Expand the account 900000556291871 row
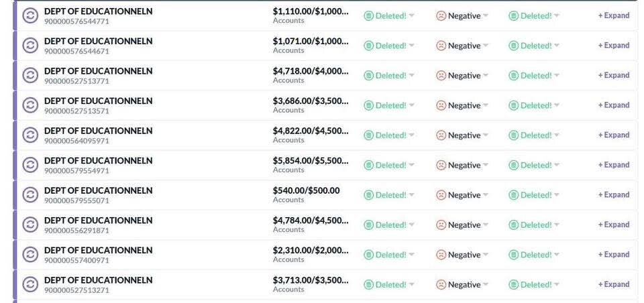 pos(614,225)
